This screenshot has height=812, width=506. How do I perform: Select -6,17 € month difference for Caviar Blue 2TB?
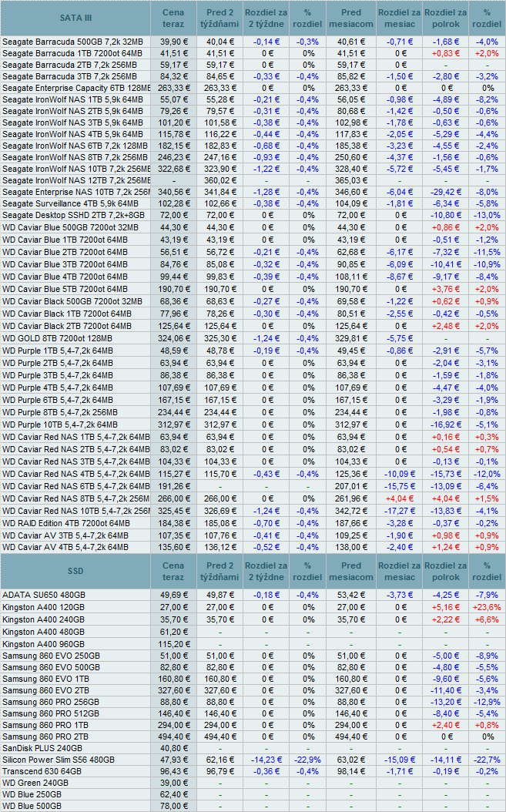tap(399, 252)
